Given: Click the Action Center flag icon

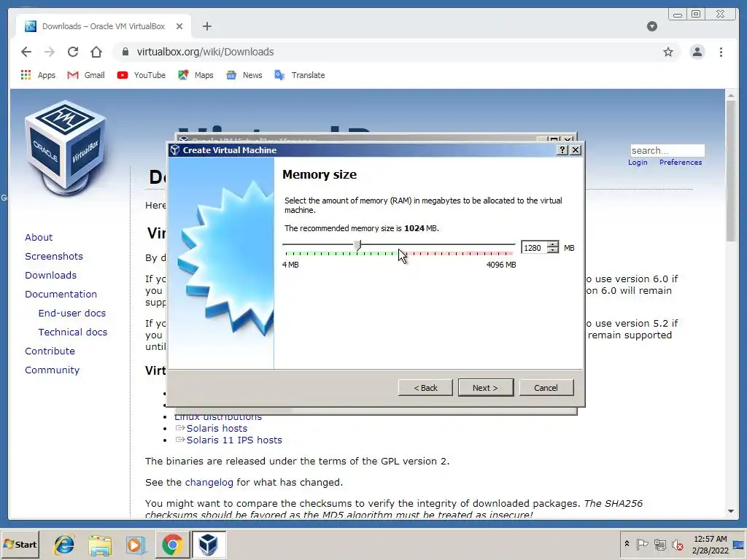Looking at the screenshot, I should (x=642, y=544).
